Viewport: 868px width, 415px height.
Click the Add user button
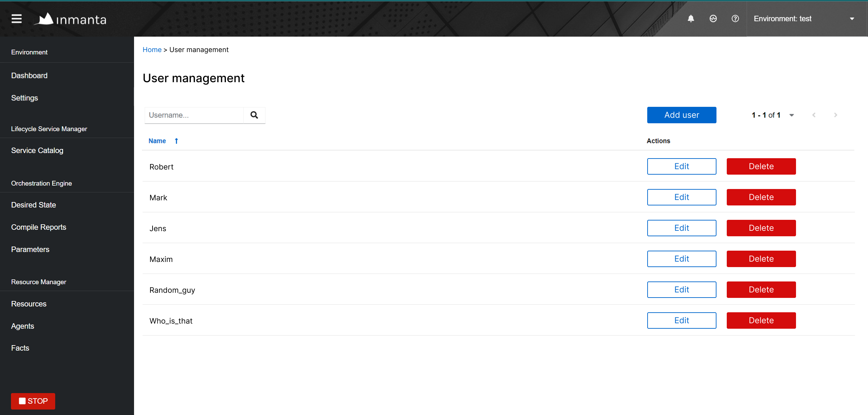[681, 115]
